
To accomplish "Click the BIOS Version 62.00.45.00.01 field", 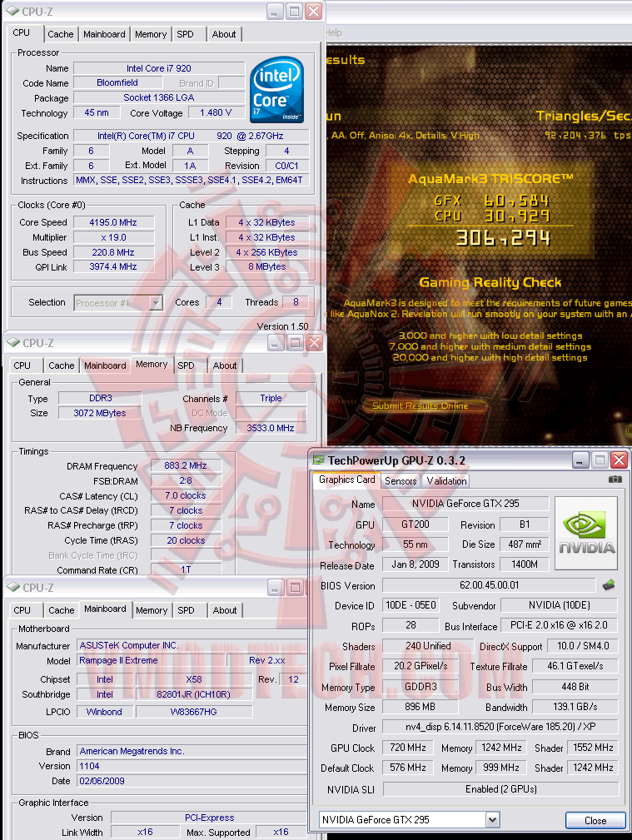I will click(489, 585).
